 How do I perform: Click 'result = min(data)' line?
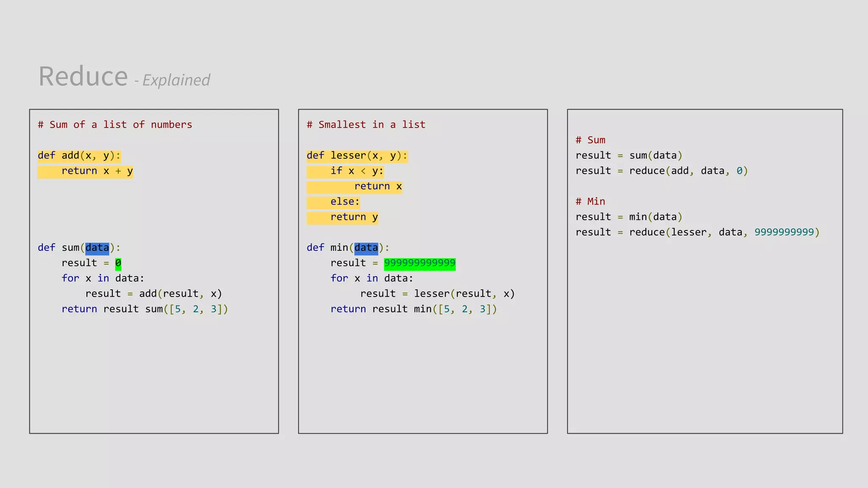coord(629,217)
